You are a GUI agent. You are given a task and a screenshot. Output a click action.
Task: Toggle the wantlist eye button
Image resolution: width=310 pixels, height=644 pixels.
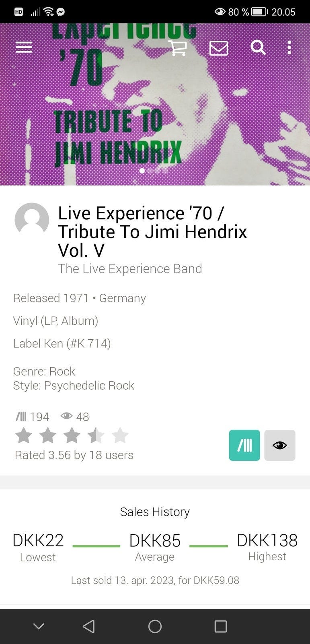(280, 445)
